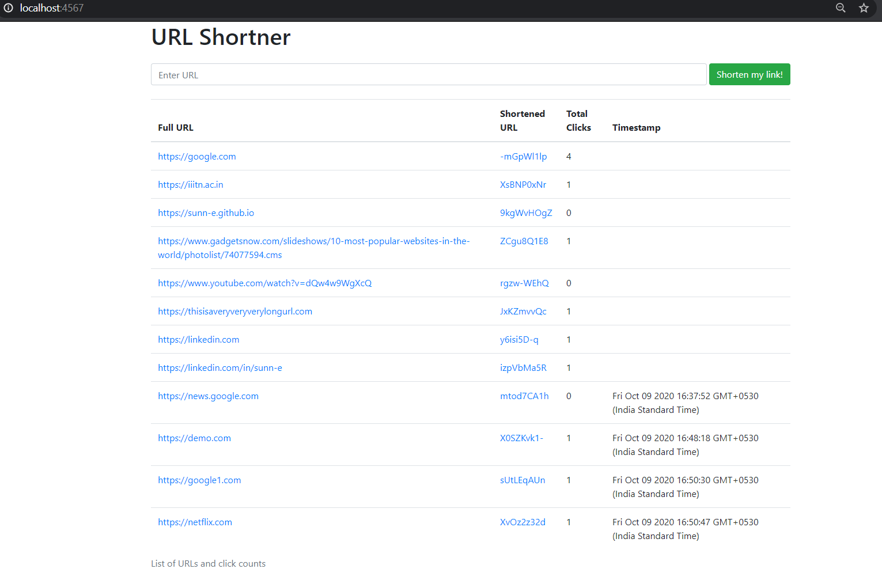882x588 pixels.
Task: Select click count 1 in netflix.com row
Action: (569, 522)
